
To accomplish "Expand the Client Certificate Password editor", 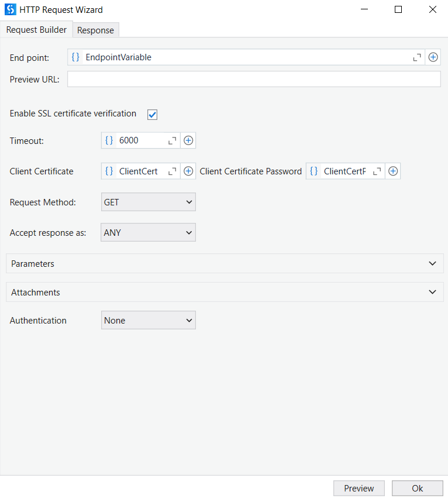I will pyautogui.click(x=377, y=171).
